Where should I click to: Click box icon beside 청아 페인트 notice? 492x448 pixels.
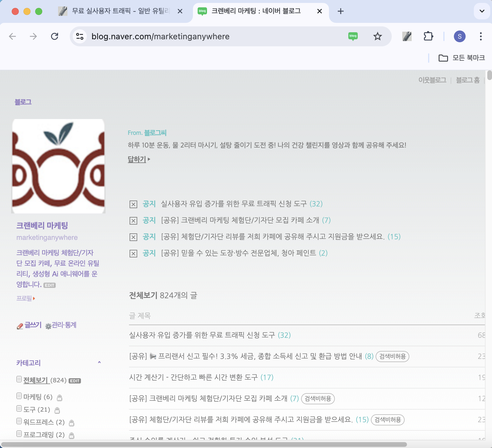[x=133, y=254]
